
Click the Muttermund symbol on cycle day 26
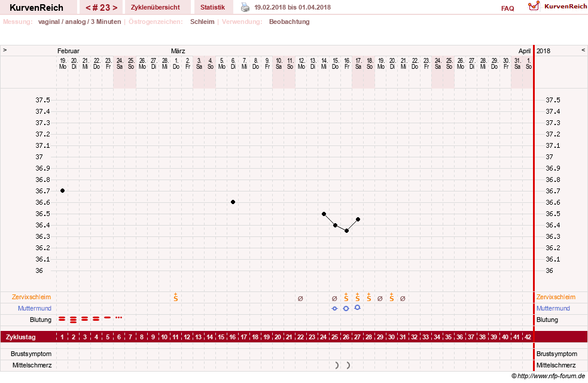346,308
